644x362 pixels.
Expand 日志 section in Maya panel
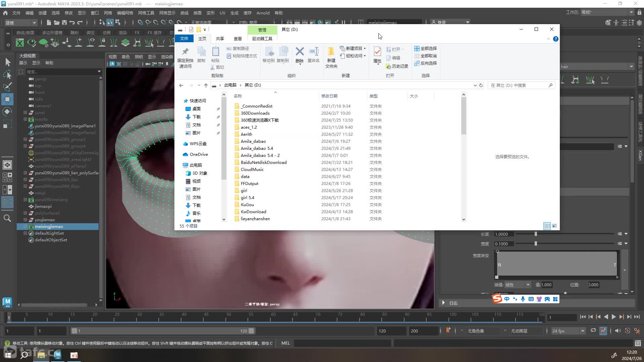pos(443,303)
